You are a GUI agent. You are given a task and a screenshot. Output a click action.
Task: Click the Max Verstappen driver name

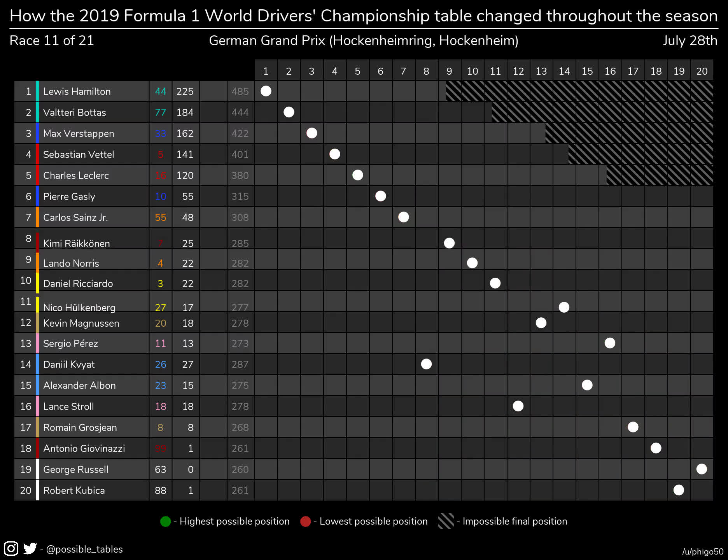pyautogui.click(x=79, y=133)
